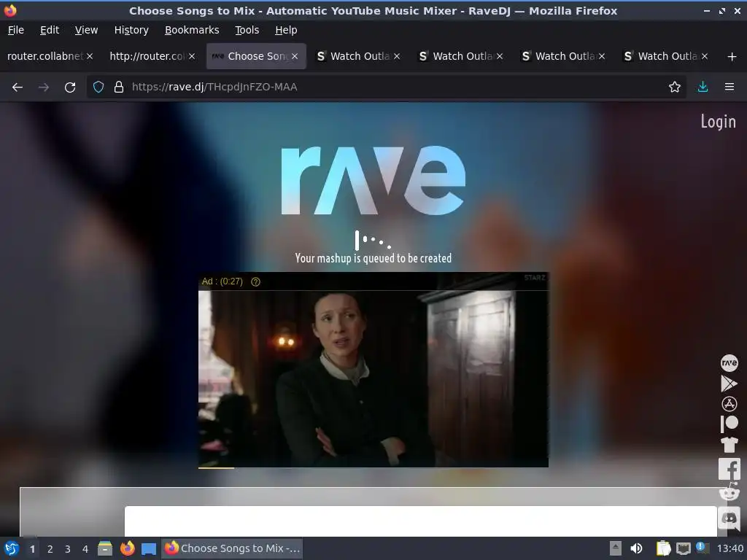Click the ad info question mark icon
Image resolution: width=747 pixels, height=560 pixels.
pos(255,282)
